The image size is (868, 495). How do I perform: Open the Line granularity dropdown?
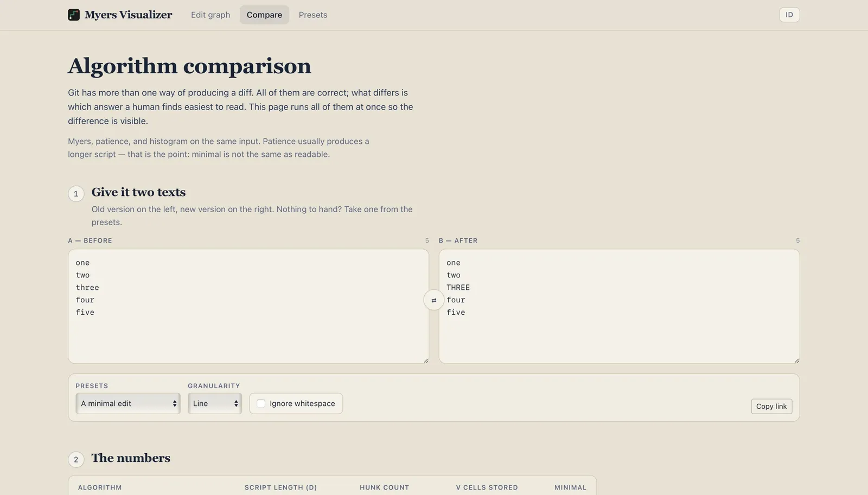point(215,403)
